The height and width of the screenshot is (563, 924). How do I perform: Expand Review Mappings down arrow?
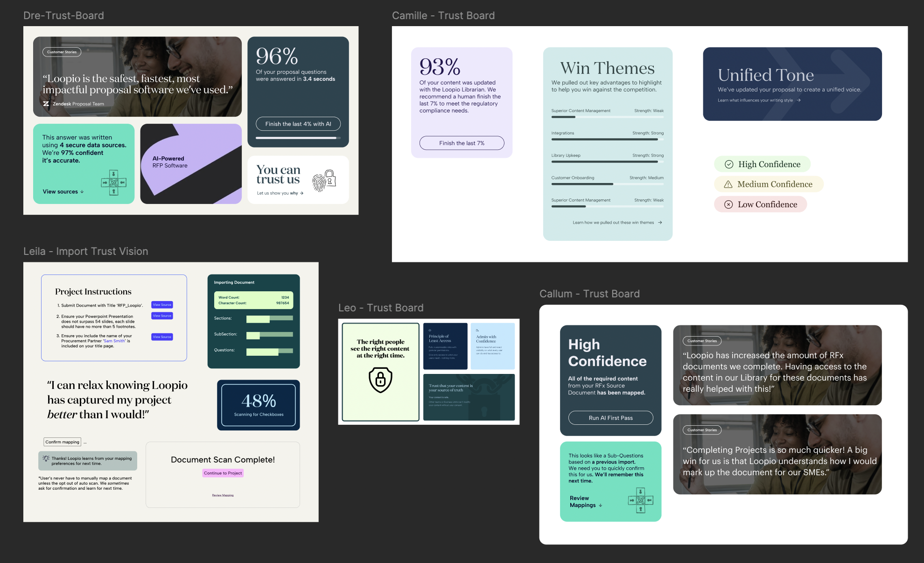tap(601, 506)
